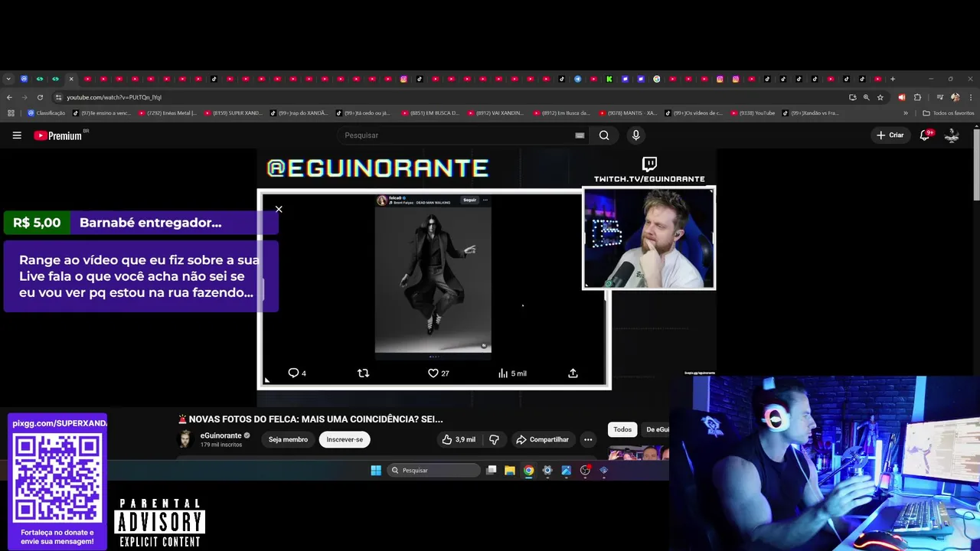Open the 'MANTIS - XA...' bookmark

coord(629,113)
